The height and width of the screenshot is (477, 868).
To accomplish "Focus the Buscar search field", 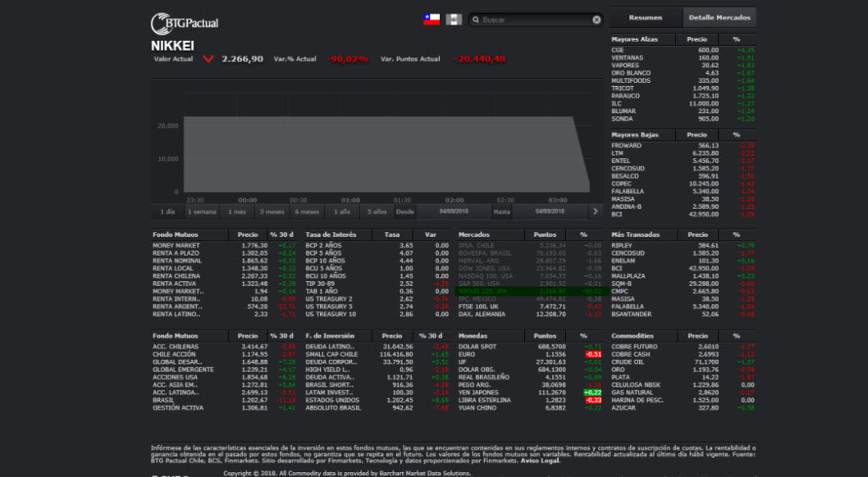I will click(536, 20).
